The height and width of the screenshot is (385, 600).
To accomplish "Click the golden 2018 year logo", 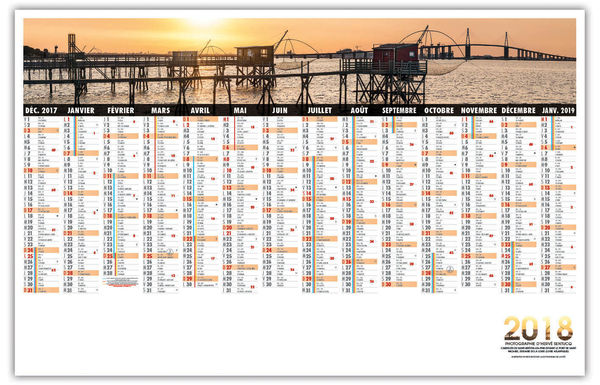I will pyautogui.click(x=538, y=328).
